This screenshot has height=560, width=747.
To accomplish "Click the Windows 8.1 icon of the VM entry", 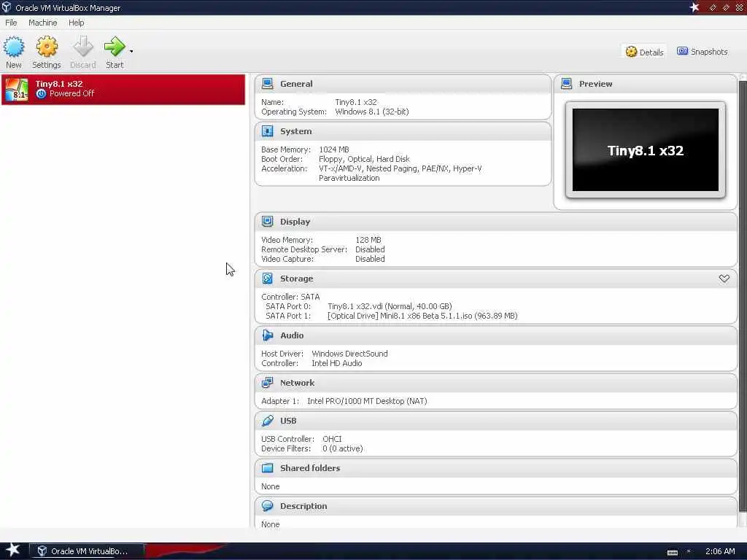I will [x=17, y=89].
